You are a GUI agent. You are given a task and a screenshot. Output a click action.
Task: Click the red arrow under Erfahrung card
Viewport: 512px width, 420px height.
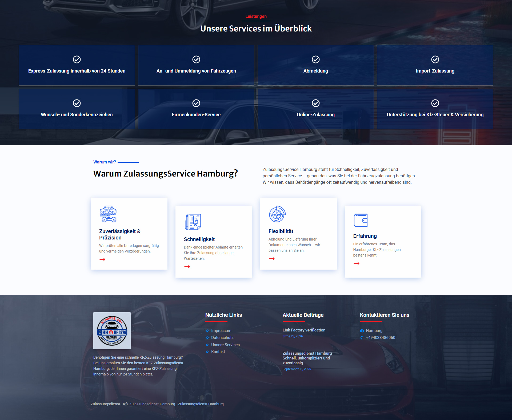click(x=357, y=263)
